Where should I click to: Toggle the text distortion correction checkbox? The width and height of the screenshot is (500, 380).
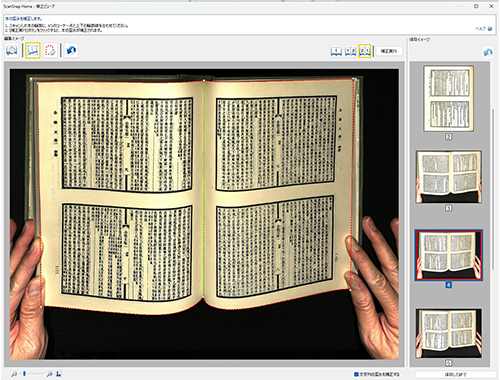point(356,374)
